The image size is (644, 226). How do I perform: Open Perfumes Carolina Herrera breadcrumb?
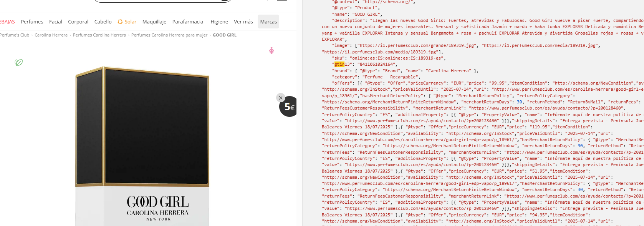point(99,35)
